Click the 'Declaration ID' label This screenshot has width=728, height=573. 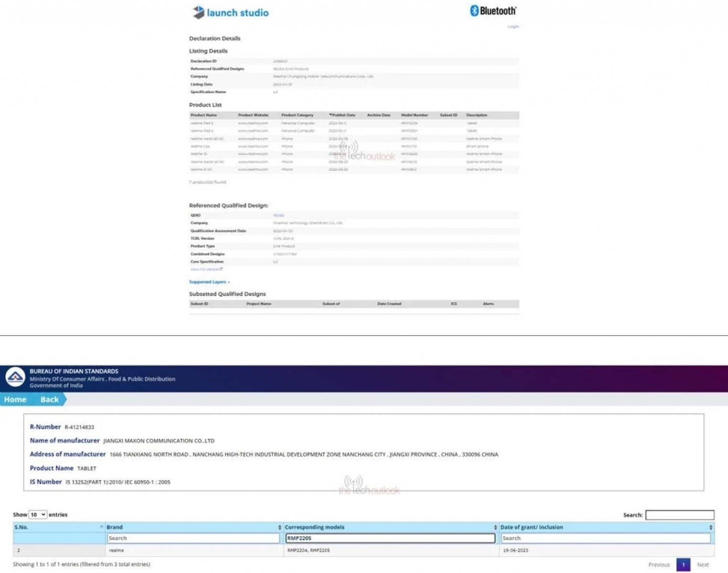click(x=203, y=61)
